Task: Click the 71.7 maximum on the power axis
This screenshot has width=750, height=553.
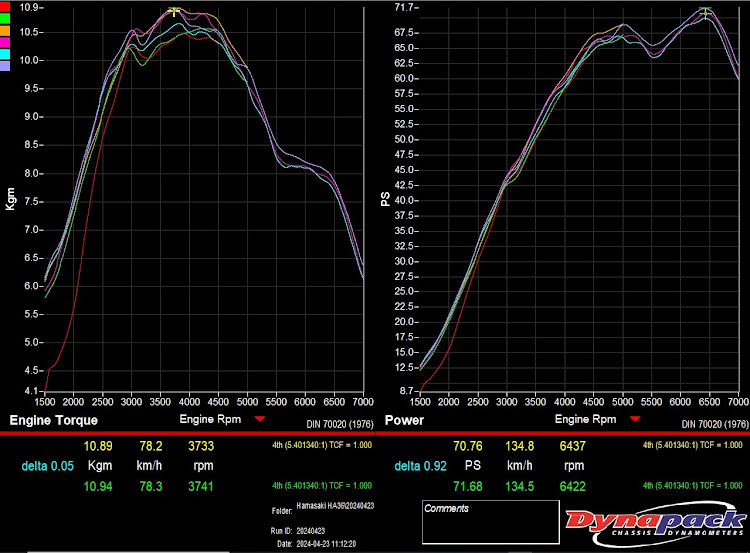Action: coord(406,8)
